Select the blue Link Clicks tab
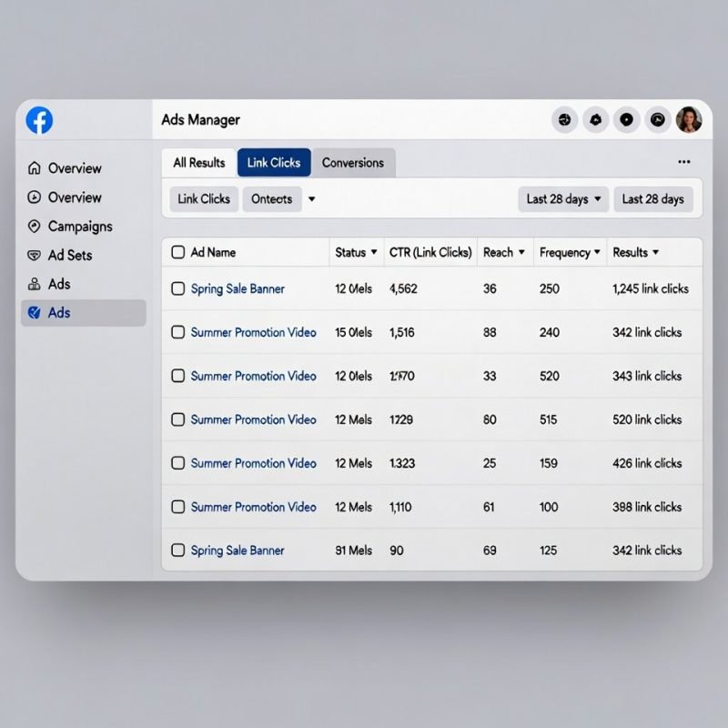The width and height of the screenshot is (728, 728). (x=274, y=163)
